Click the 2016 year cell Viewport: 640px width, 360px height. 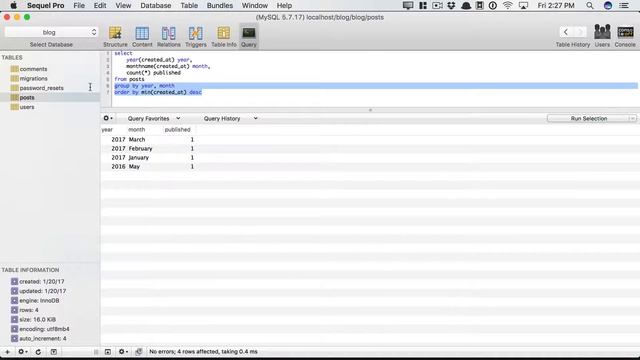(118, 166)
